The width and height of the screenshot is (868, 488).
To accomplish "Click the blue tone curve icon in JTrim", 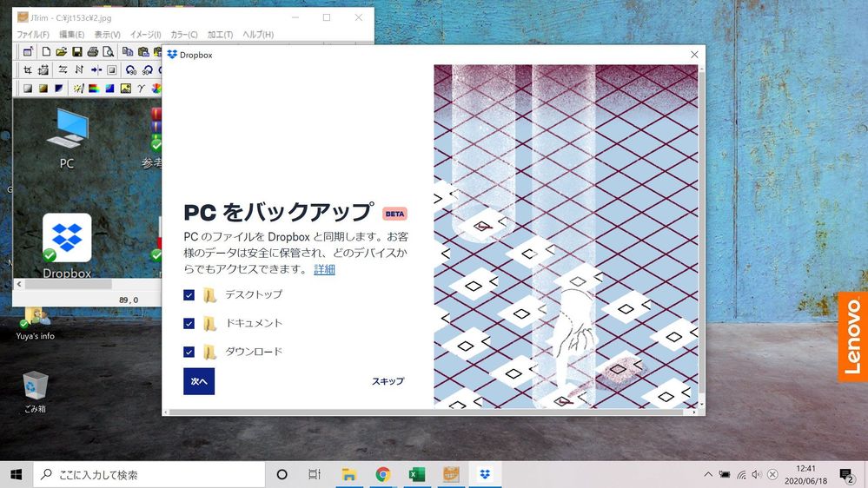I will (x=109, y=88).
